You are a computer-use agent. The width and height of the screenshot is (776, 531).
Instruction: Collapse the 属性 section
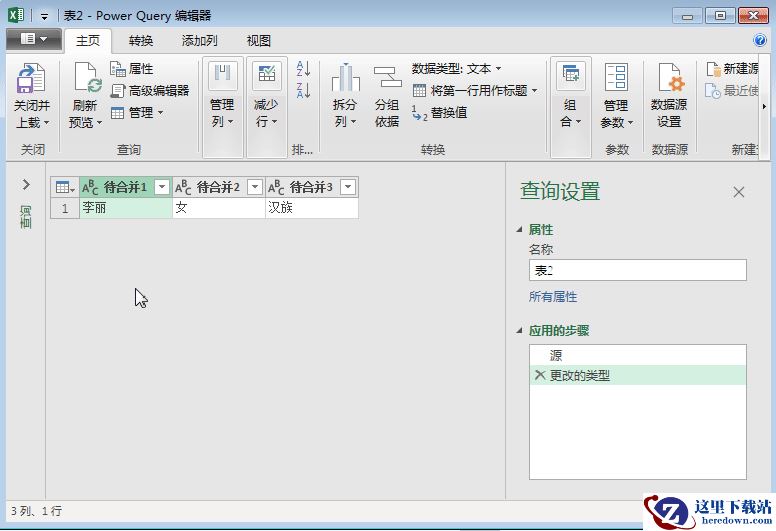click(x=519, y=230)
